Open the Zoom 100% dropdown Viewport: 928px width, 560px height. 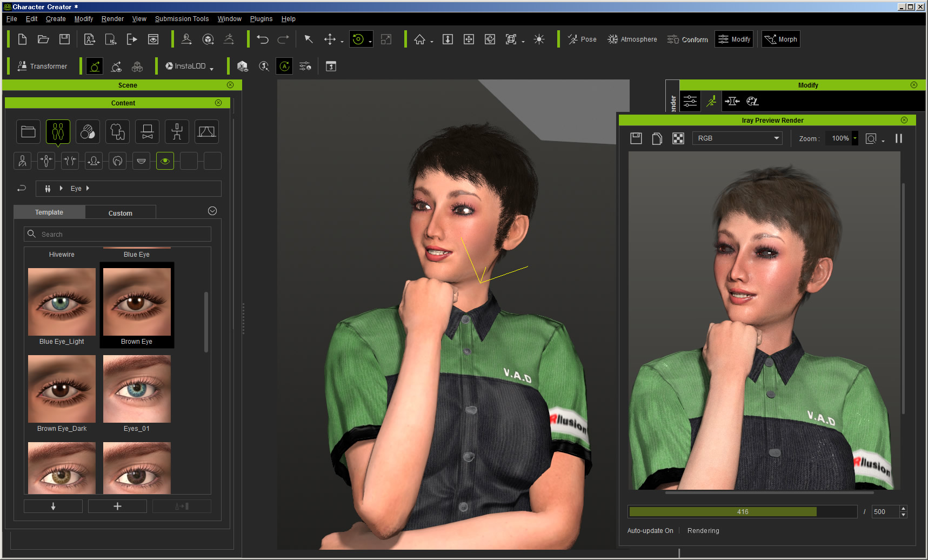click(854, 138)
